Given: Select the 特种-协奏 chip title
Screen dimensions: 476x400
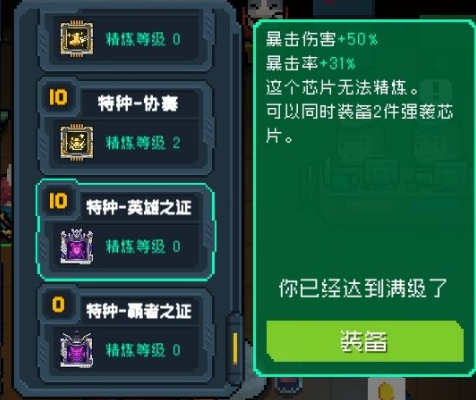Looking at the screenshot, I should pyautogui.click(x=138, y=103).
